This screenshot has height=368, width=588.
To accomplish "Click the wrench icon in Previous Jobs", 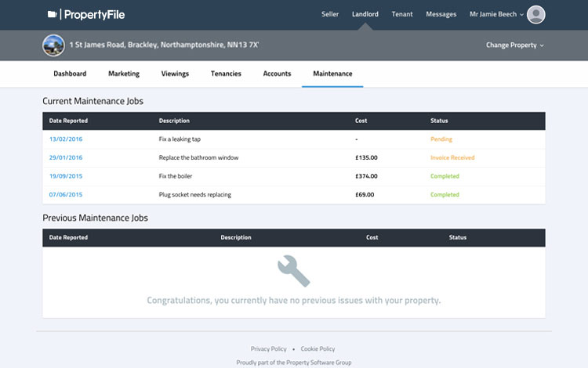I will (x=294, y=272).
